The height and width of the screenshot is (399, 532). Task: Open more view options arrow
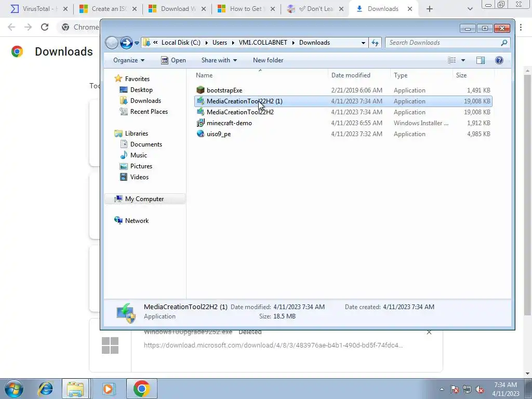(x=463, y=60)
